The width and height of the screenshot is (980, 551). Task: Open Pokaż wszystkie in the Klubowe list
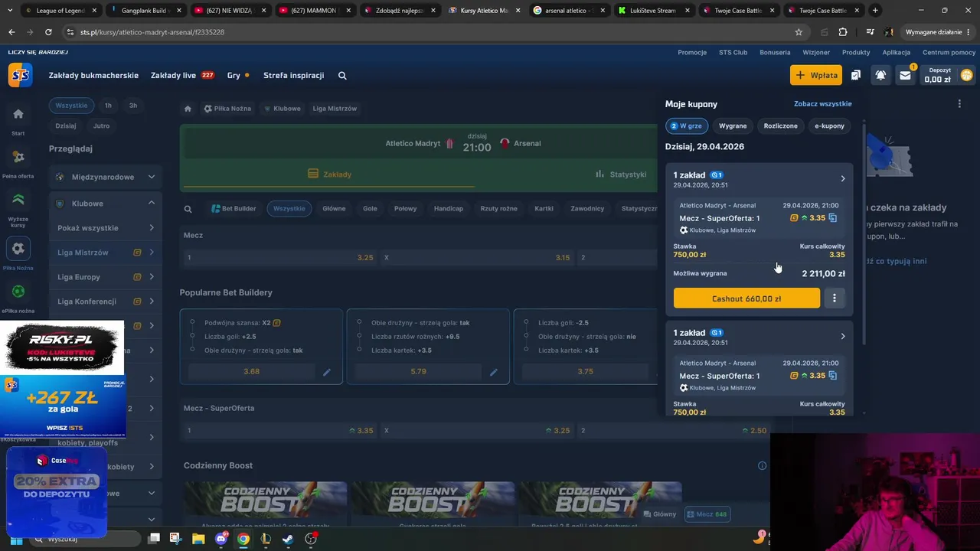pos(106,228)
